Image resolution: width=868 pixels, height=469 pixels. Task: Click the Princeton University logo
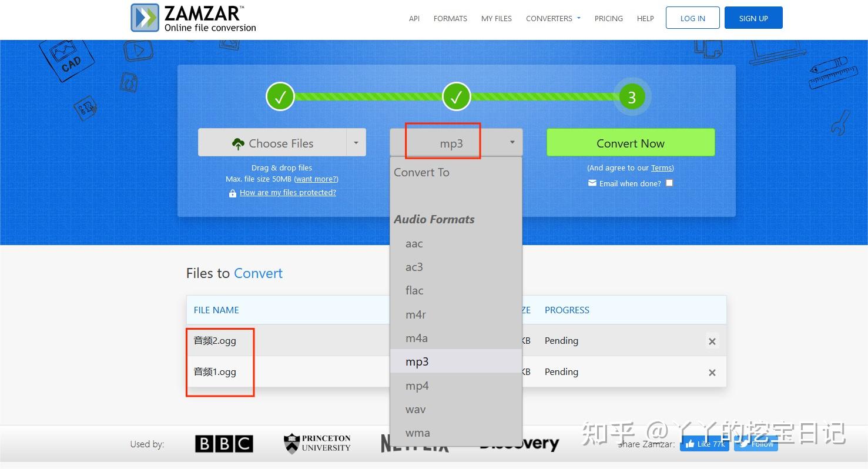[x=316, y=443]
